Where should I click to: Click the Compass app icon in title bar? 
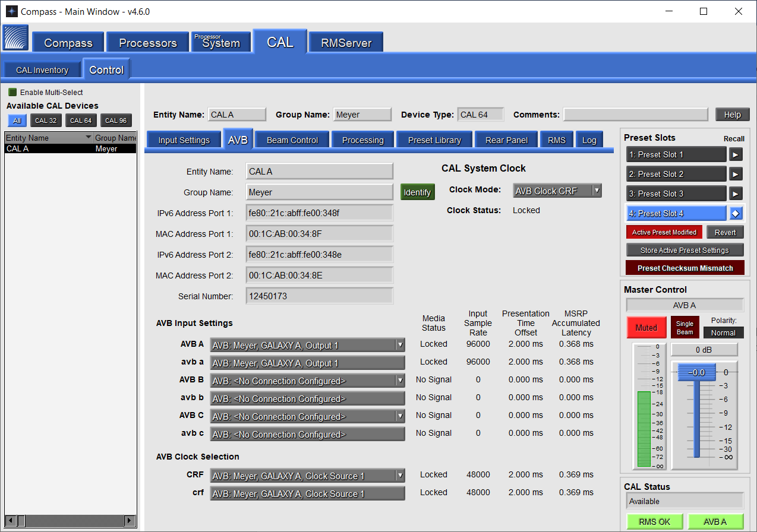(11, 11)
